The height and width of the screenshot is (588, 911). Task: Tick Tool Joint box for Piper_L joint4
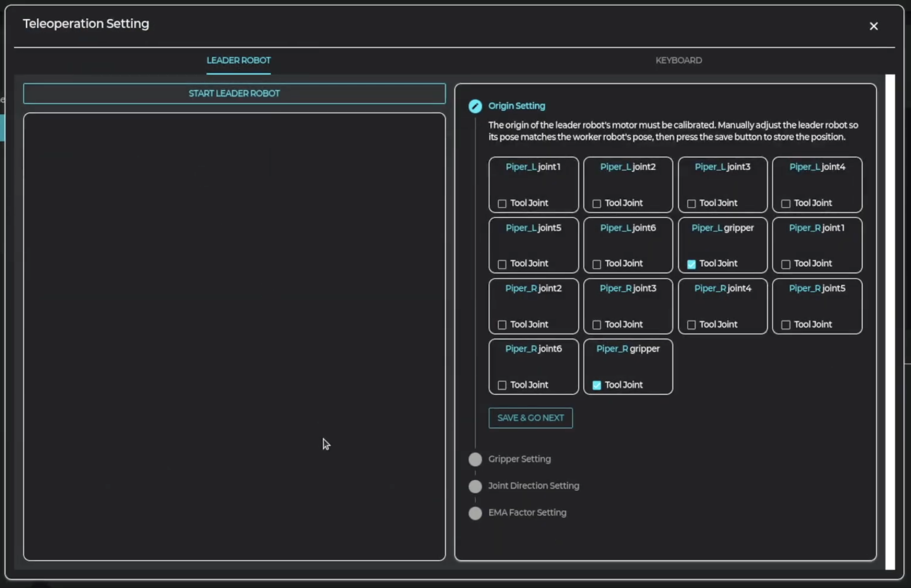pyautogui.click(x=785, y=204)
